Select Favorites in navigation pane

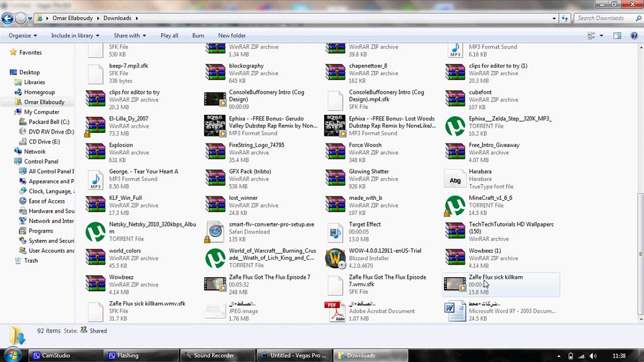click(30, 52)
